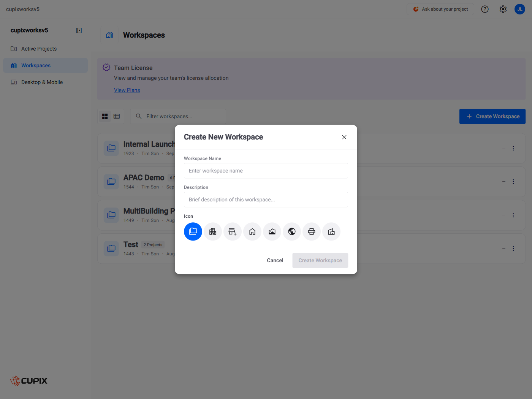Image resolution: width=532 pixels, height=399 pixels.
Task: Open more options for MultiBuilding row
Action: (513, 215)
